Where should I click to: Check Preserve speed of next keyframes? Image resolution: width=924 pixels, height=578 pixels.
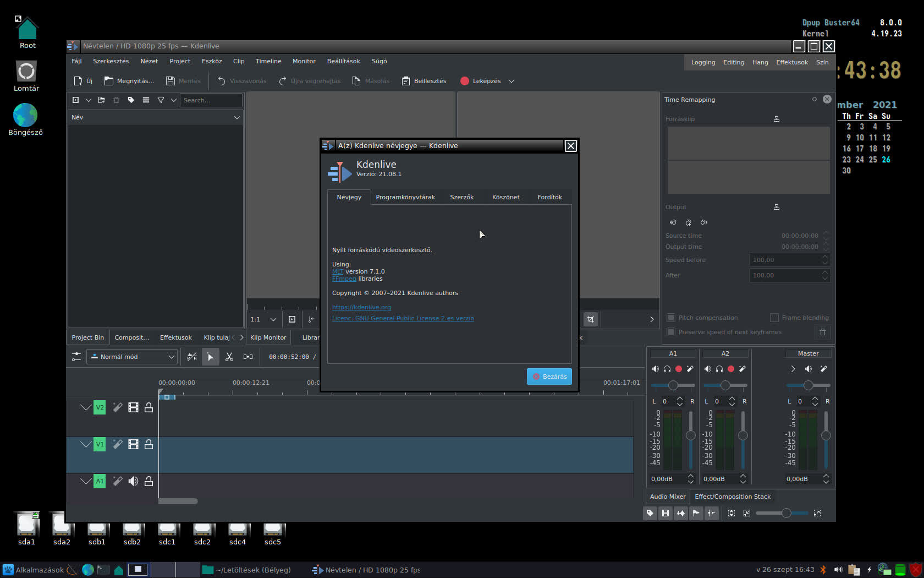[671, 332]
